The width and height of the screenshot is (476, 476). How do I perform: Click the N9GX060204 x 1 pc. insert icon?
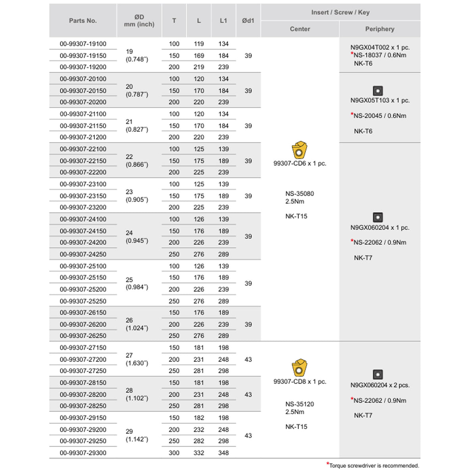[378, 217]
